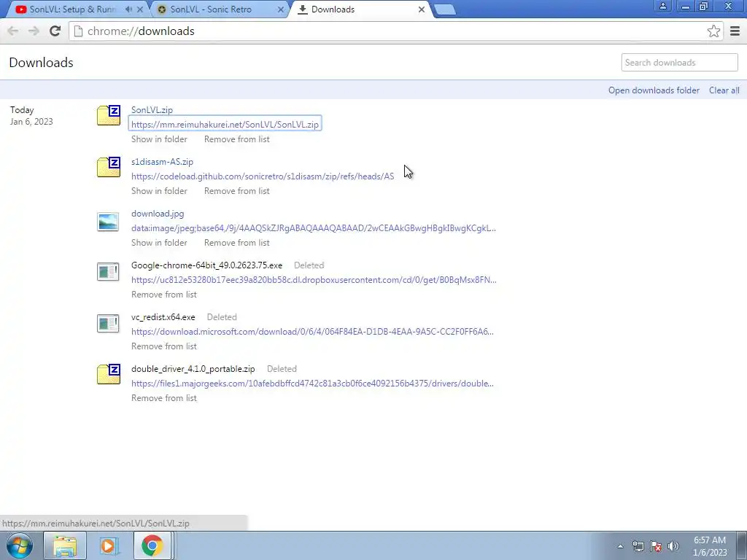Click the Chrome user profile icon

[x=662, y=6]
